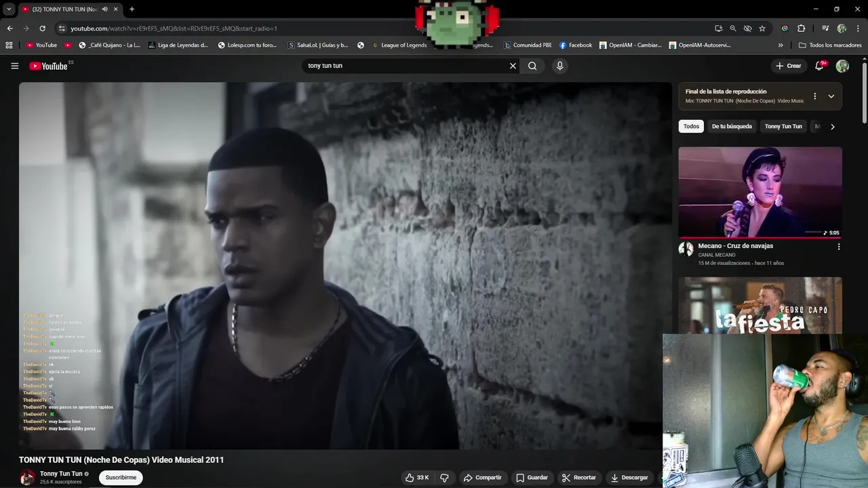Image resolution: width=868 pixels, height=488 pixels.
Task: Open options for Mecano video
Action: [838, 247]
